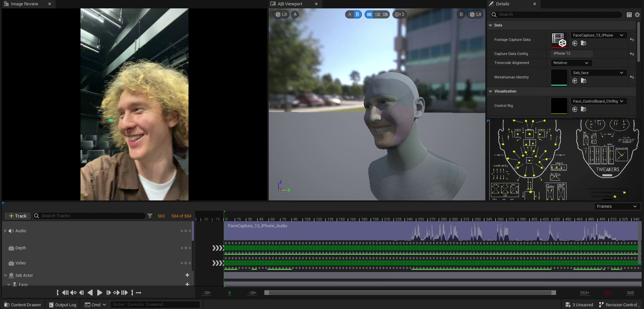Open the Timecode Alignment Relative dropdown
This screenshot has width=644, height=309.
(571, 63)
